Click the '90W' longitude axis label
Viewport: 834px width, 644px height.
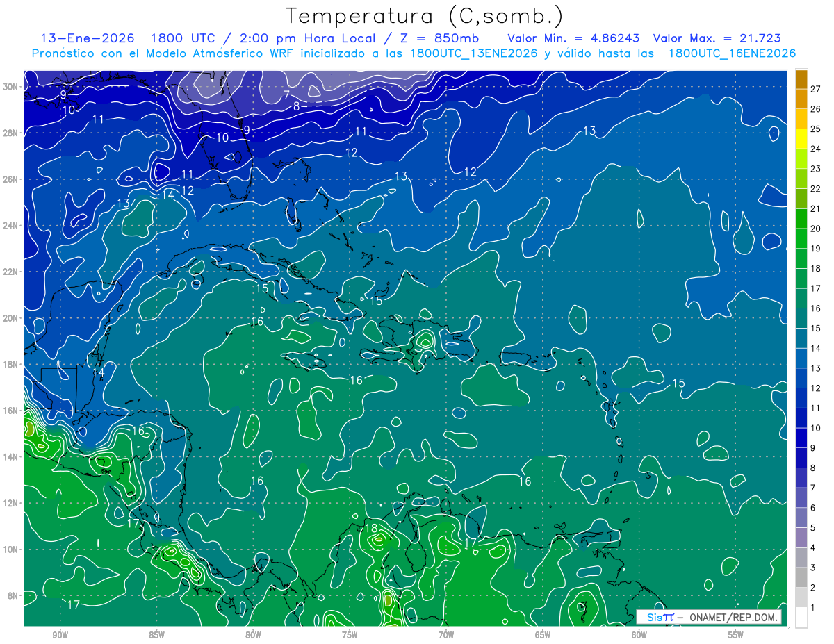click(60, 635)
